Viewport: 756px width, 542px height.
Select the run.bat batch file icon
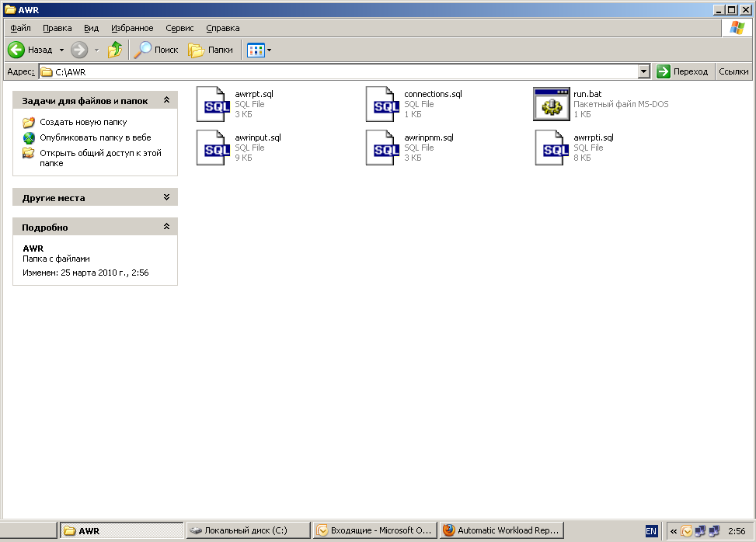(x=552, y=104)
